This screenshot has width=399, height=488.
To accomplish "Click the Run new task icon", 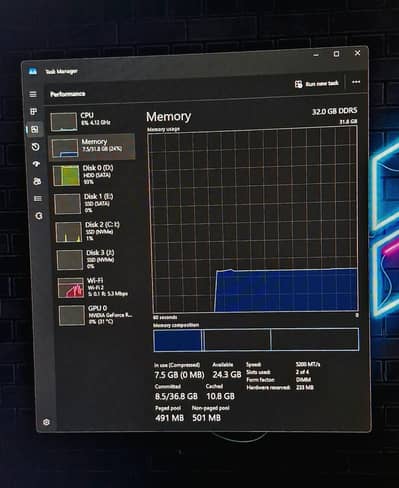I will click(298, 84).
